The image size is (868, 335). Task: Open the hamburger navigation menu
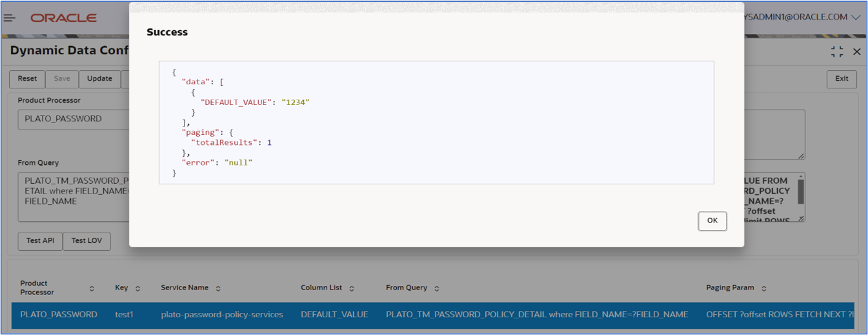tap(9, 18)
